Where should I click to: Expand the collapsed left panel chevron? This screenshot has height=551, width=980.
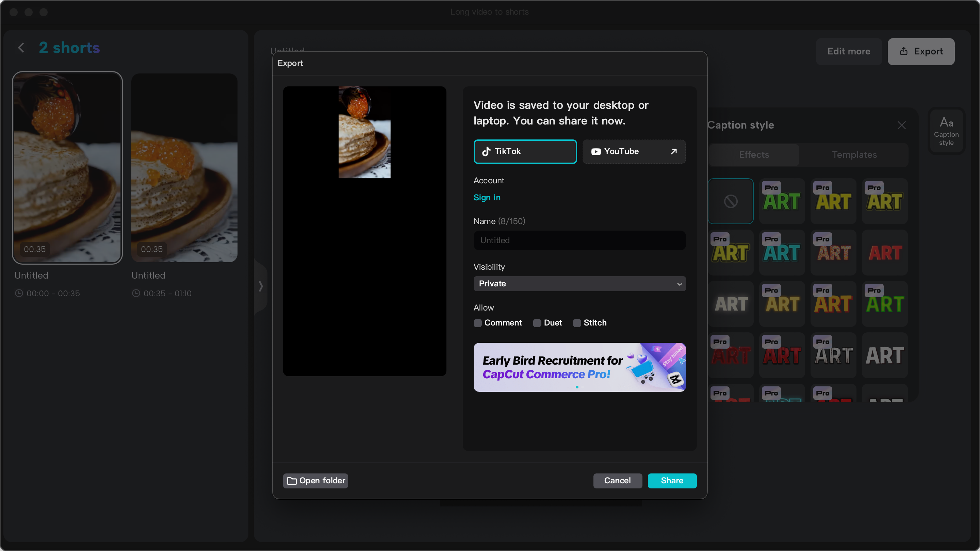(x=261, y=286)
